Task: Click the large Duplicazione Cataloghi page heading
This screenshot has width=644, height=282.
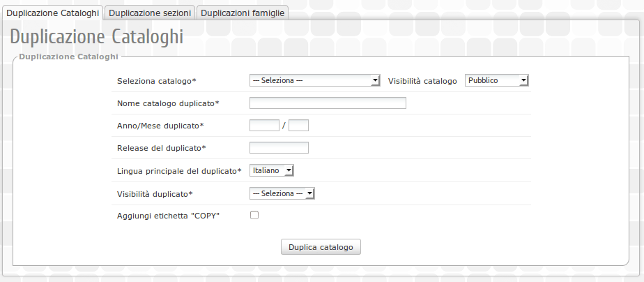Action: click(x=97, y=36)
